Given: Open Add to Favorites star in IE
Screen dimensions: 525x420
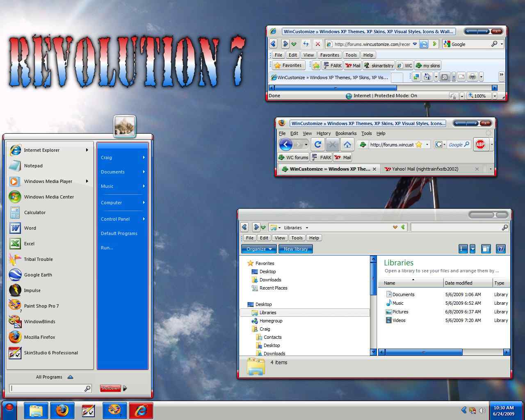Looking at the screenshot, I should (316, 65).
